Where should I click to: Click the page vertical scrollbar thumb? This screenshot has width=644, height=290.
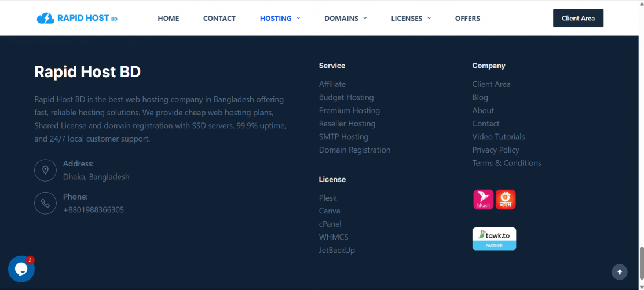coord(641,262)
